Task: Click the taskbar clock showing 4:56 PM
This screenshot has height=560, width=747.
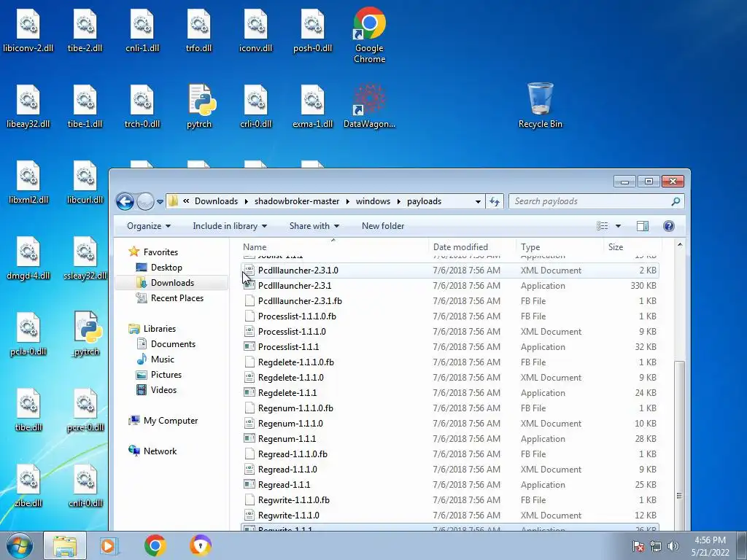Action: point(710,546)
